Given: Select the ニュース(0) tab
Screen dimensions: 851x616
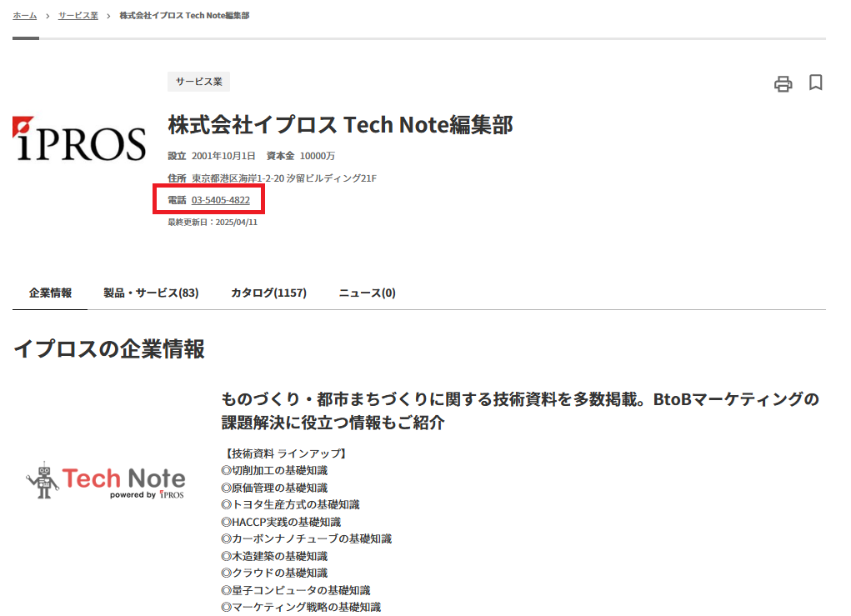Looking at the screenshot, I should tap(367, 293).
